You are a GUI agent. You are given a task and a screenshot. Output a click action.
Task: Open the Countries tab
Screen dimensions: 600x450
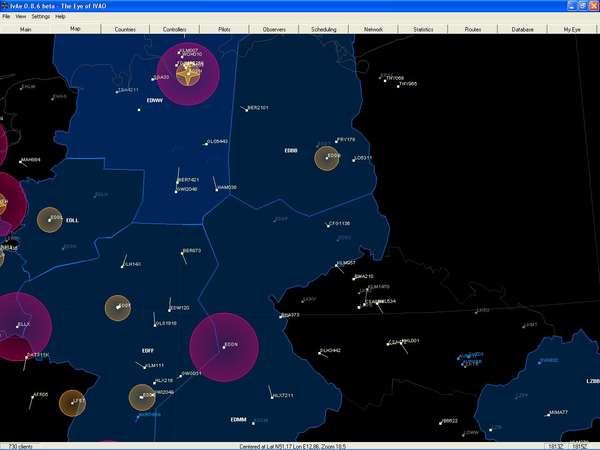click(x=125, y=29)
